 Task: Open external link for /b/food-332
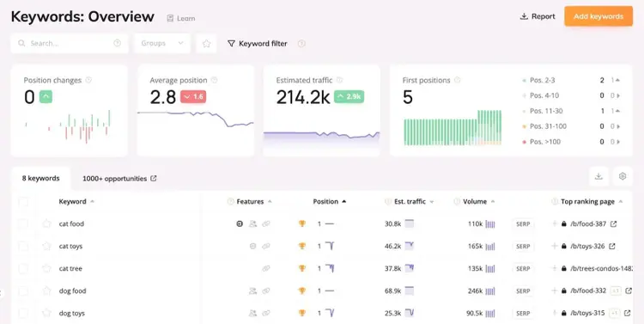click(x=629, y=290)
